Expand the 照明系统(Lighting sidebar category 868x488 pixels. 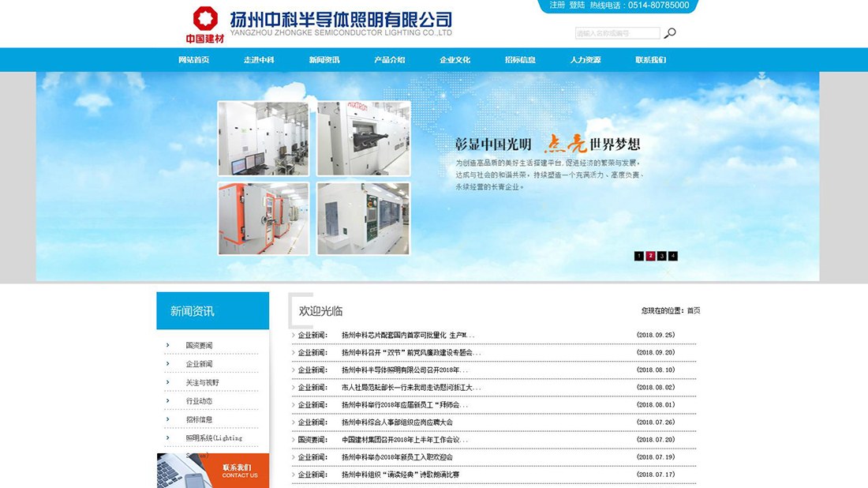coord(215,437)
